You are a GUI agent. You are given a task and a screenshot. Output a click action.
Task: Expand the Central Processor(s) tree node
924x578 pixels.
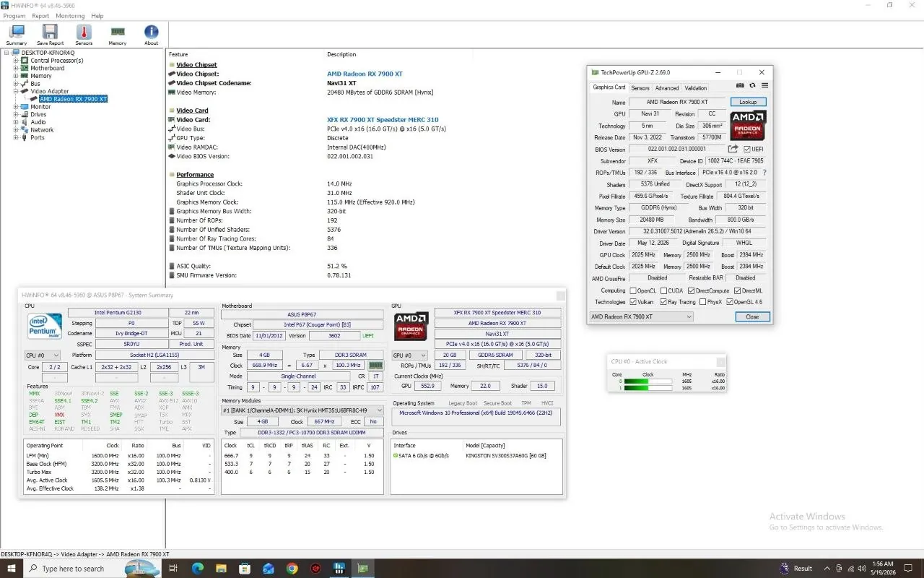pyautogui.click(x=16, y=61)
